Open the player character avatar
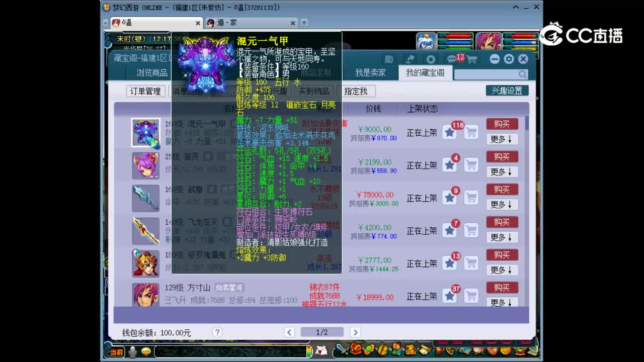 (x=489, y=41)
